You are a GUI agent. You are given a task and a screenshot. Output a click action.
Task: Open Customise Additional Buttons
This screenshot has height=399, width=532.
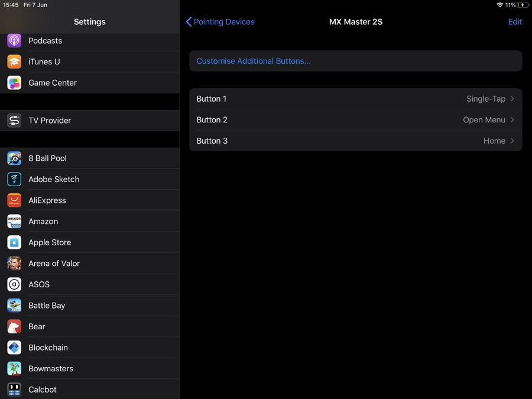tap(356, 61)
